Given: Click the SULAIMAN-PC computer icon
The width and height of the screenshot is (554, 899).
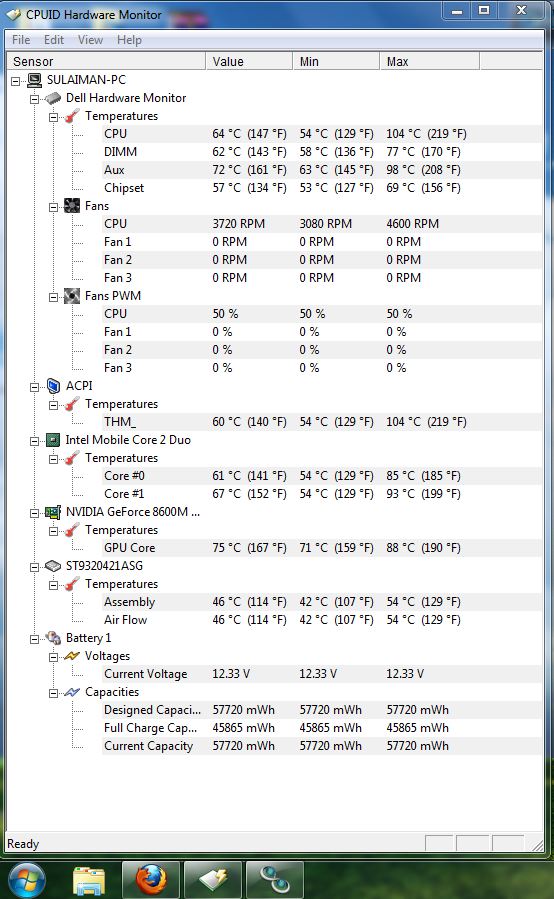Looking at the screenshot, I should [x=34, y=80].
